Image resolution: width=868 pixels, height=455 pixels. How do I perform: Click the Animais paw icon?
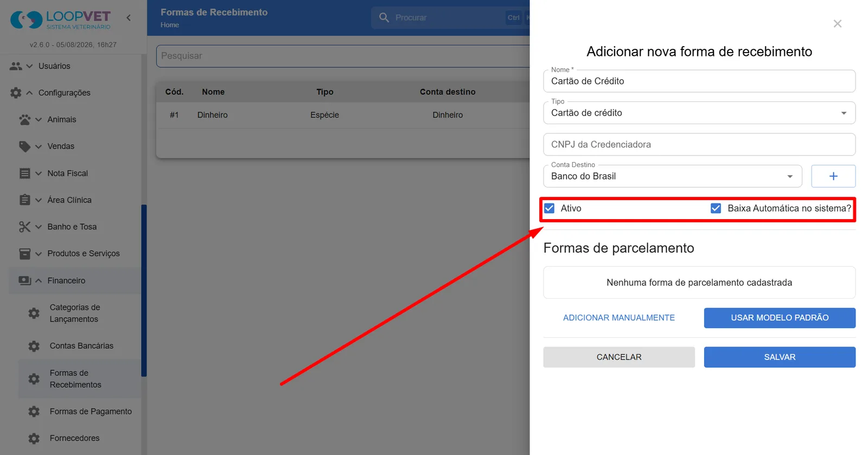coord(25,119)
